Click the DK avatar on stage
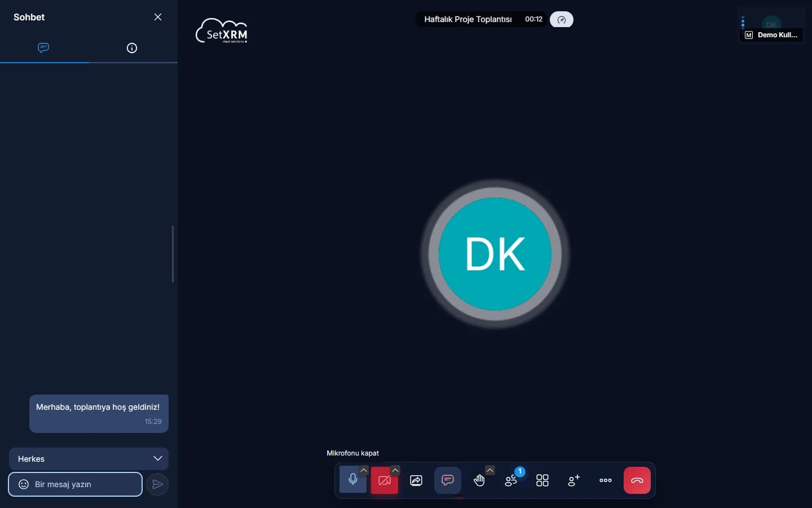 tap(495, 253)
